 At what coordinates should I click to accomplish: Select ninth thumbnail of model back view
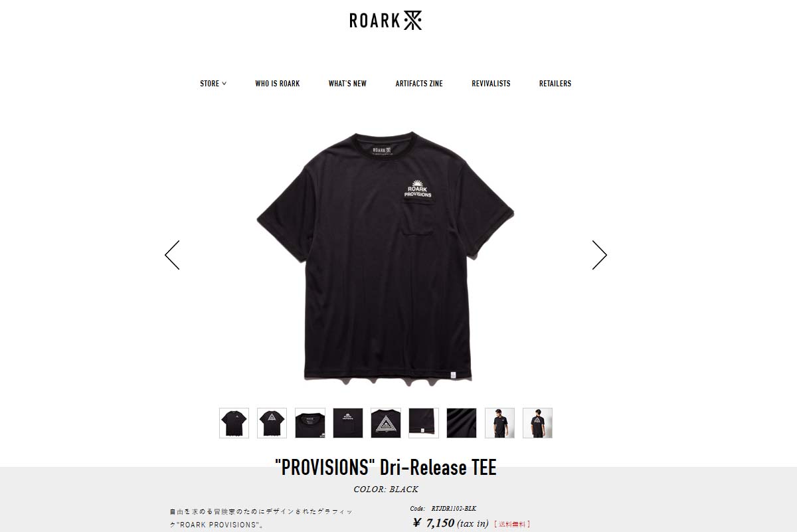point(537,423)
